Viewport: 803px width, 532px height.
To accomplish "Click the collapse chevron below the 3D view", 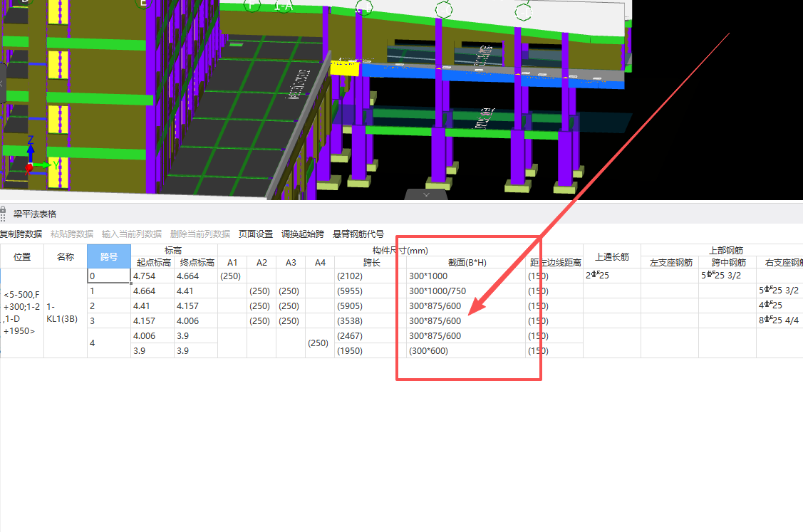I will coord(426,194).
